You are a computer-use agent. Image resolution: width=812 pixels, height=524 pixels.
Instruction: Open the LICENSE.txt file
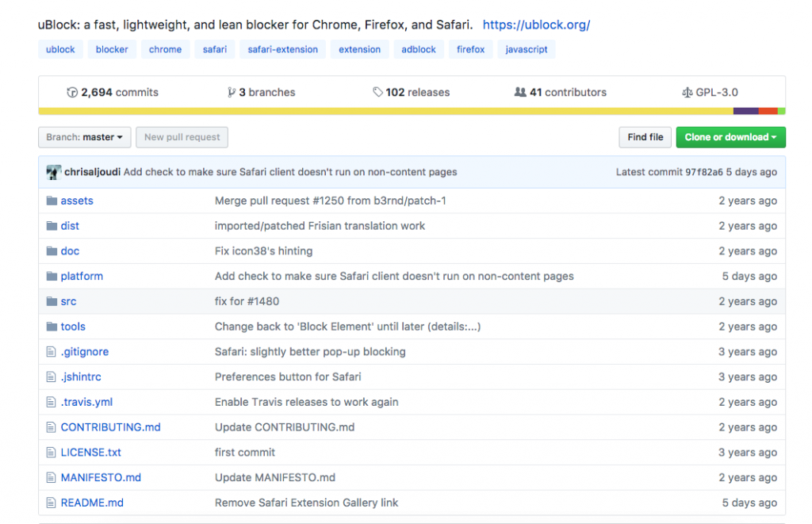[90, 453]
